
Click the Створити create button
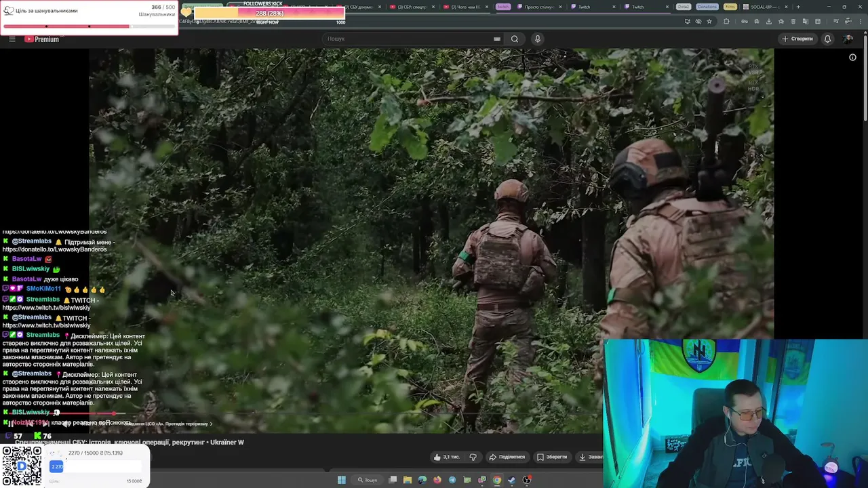(x=797, y=39)
